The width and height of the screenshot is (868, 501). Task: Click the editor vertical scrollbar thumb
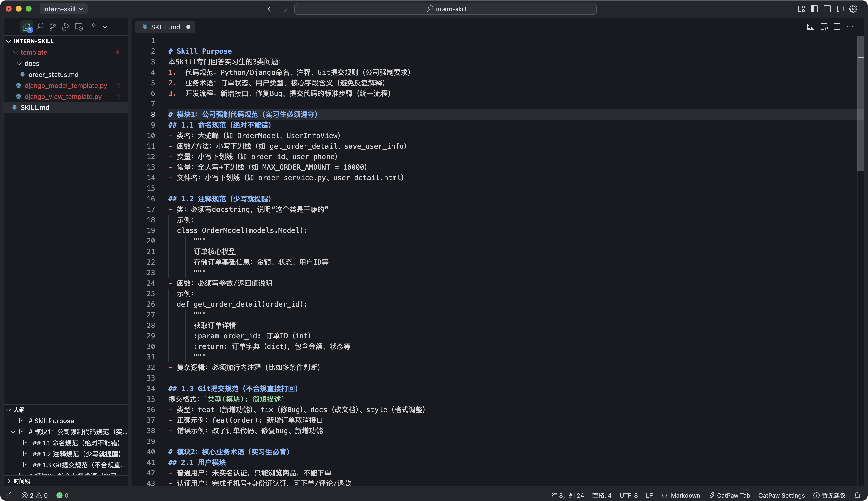point(861,103)
